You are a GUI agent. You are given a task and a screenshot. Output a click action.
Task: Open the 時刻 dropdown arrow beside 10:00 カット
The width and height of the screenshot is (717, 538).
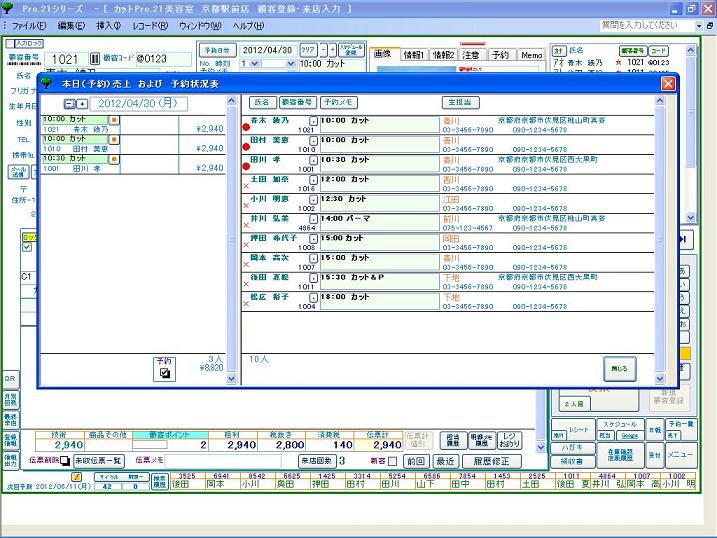(x=291, y=64)
